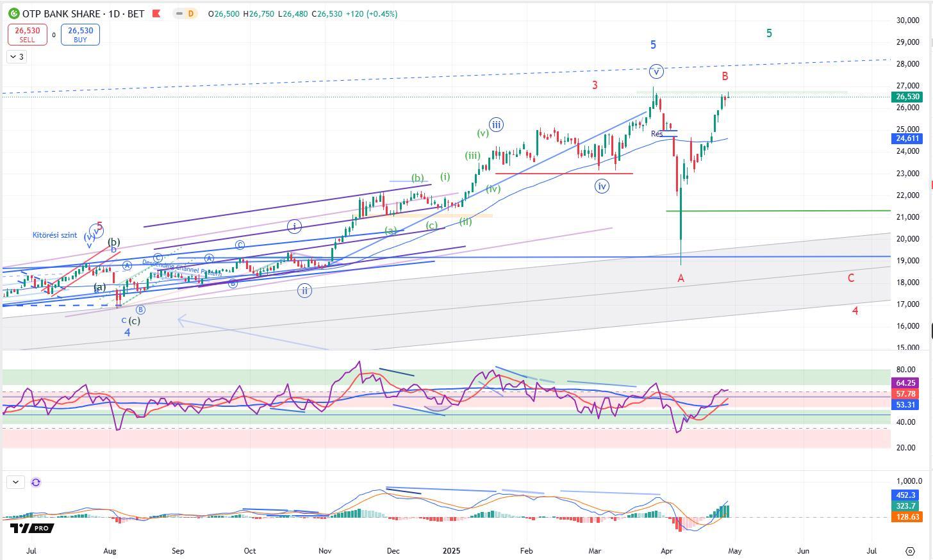Select the green (iii) sub-wave label
The image size is (933, 560).
click(x=472, y=156)
